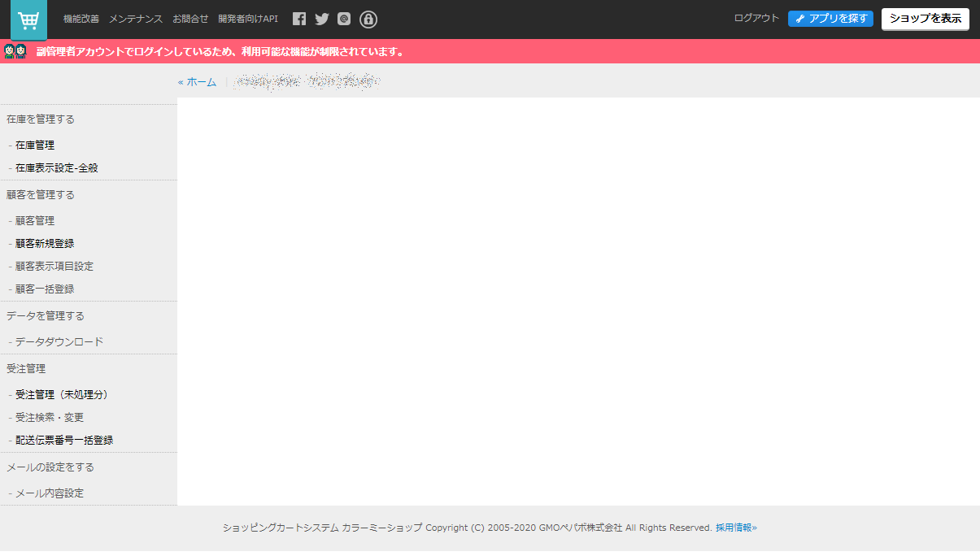Open 顧客管理 in the sidebar
The image size is (980, 556).
pos(35,220)
